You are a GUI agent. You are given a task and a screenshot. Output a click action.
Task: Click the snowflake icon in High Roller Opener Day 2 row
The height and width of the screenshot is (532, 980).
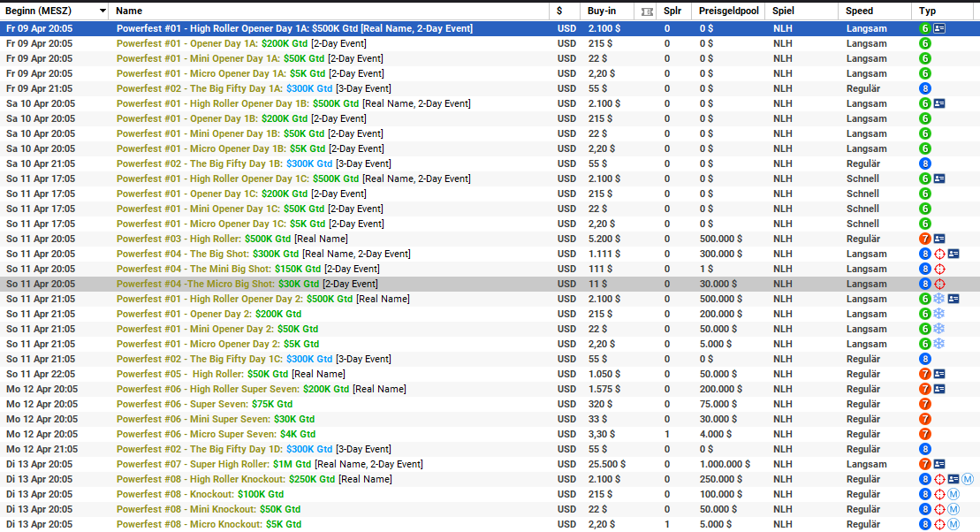[939, 299]
